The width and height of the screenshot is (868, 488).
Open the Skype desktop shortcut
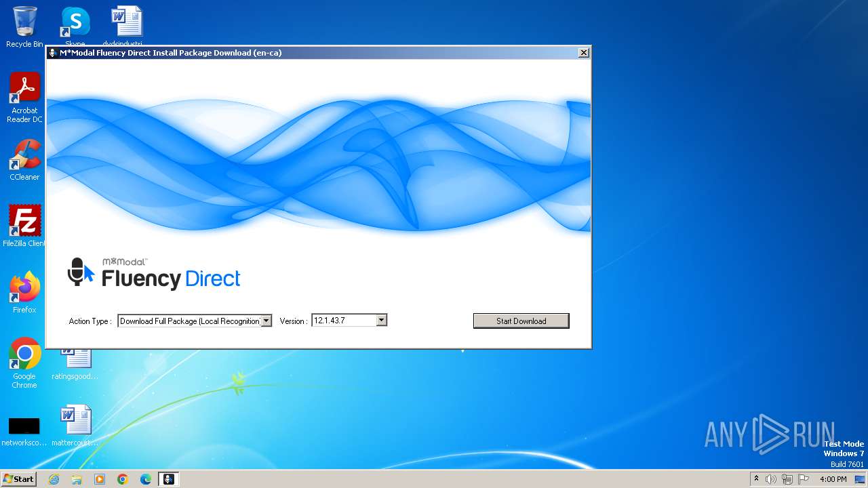[75, 24]
